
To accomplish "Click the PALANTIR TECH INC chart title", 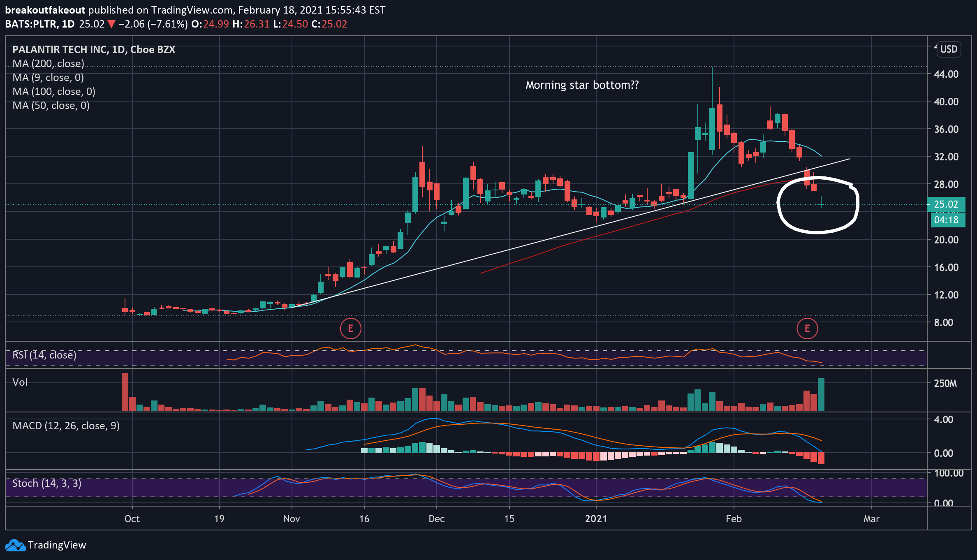I will click(94, 50).
